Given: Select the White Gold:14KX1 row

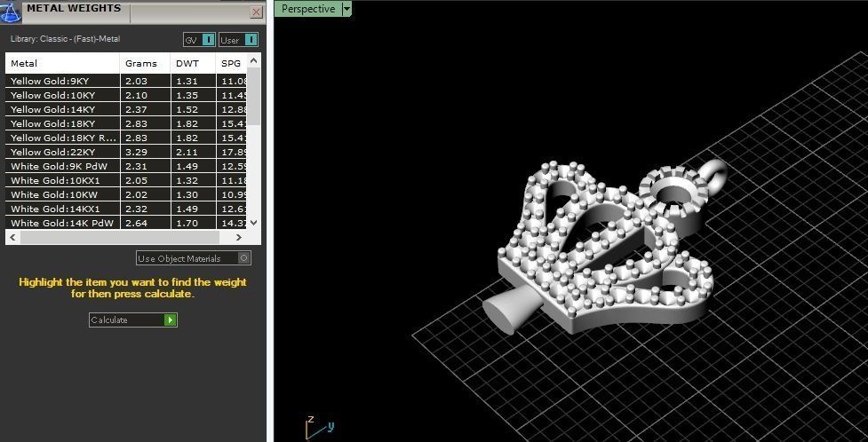Looking at the screenshot, I should [126, 209].
